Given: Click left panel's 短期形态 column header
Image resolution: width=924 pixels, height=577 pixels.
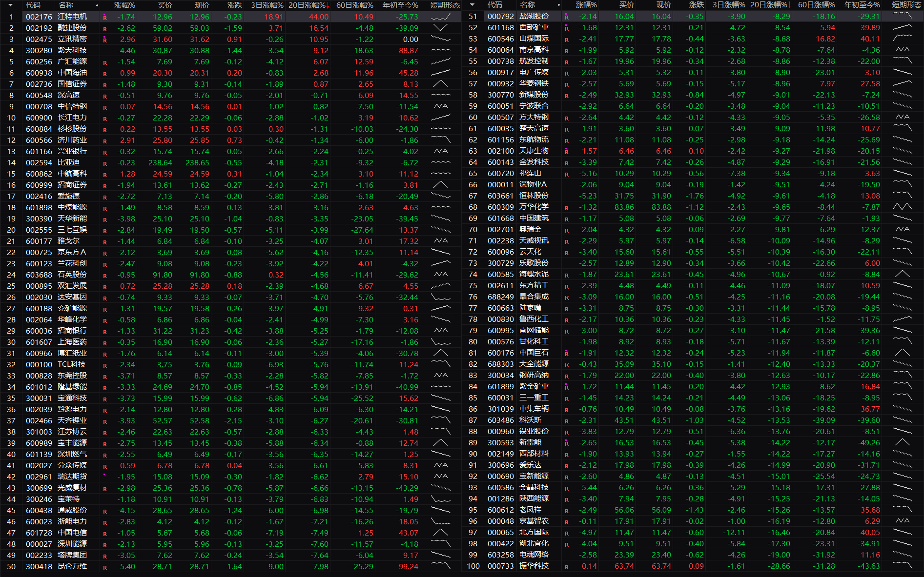Looking at the screenshot, I should coord(445,5).
